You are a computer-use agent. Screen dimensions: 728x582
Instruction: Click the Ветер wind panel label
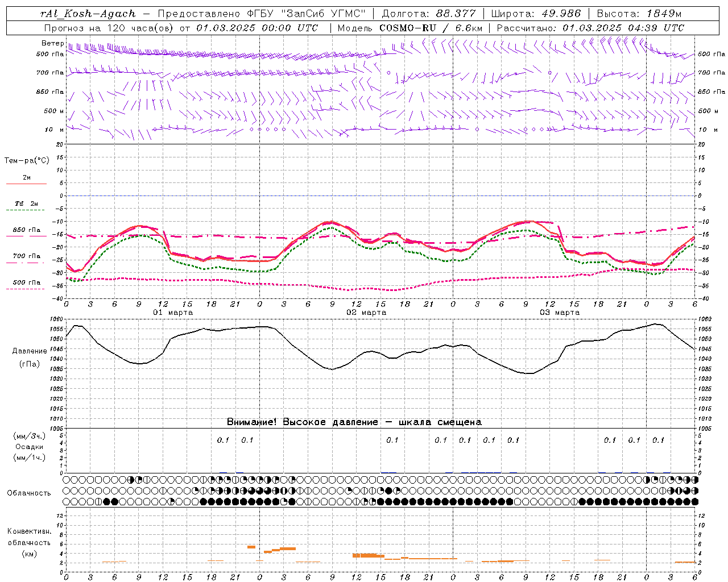(x=53, y=43)
